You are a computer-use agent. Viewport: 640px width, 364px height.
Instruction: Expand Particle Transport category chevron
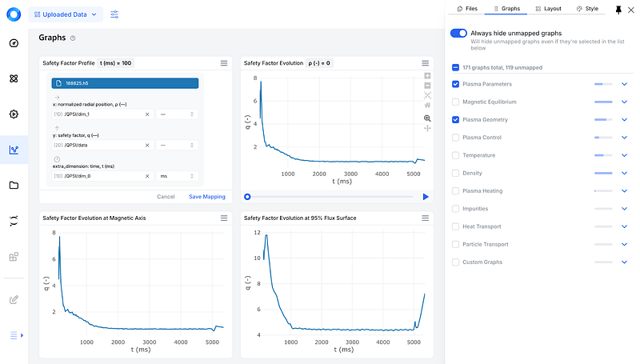pyautogui.click(x=624, y=245)
